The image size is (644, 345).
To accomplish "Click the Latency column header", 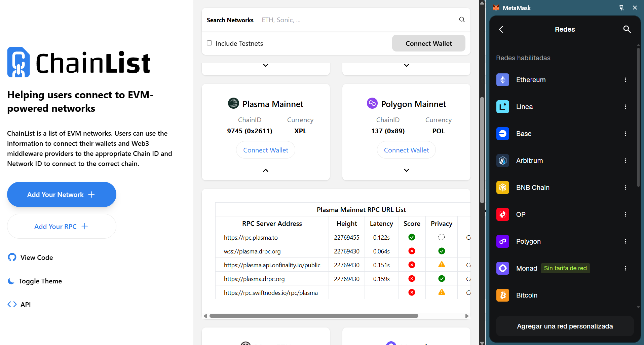I will tap(381, 223).
